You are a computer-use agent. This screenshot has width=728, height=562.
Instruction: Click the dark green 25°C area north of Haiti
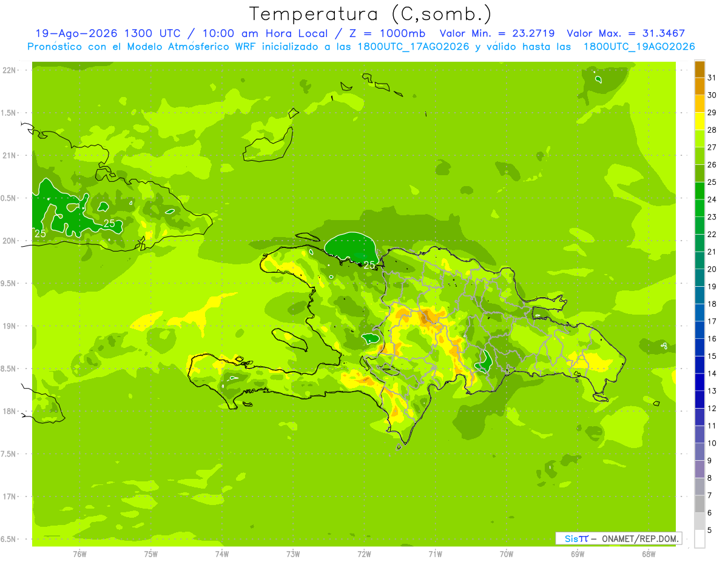click(352, 247)
